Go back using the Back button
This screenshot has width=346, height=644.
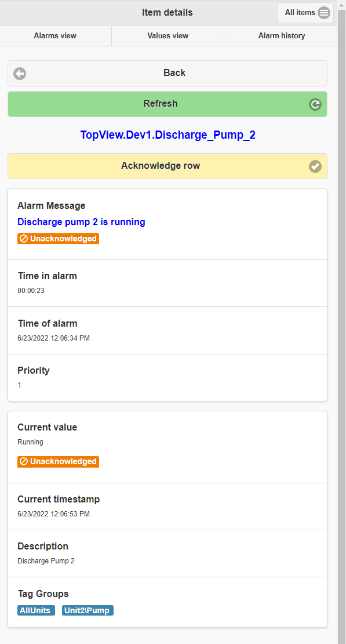[x=167, y=74]
